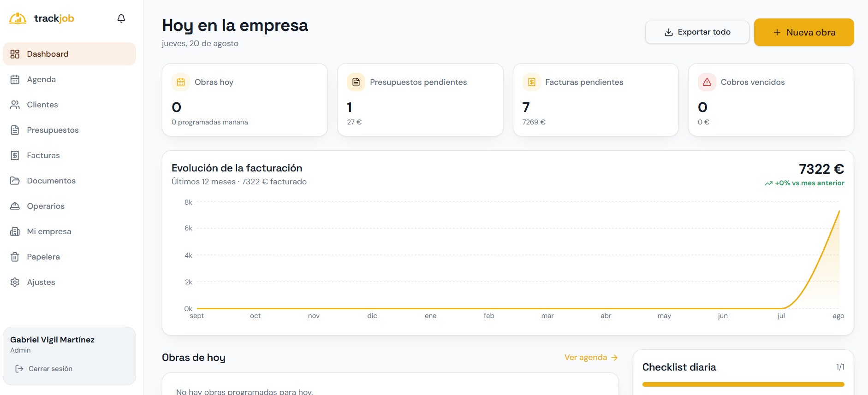Click Cerrar sesión to log out

click(44, 369)
